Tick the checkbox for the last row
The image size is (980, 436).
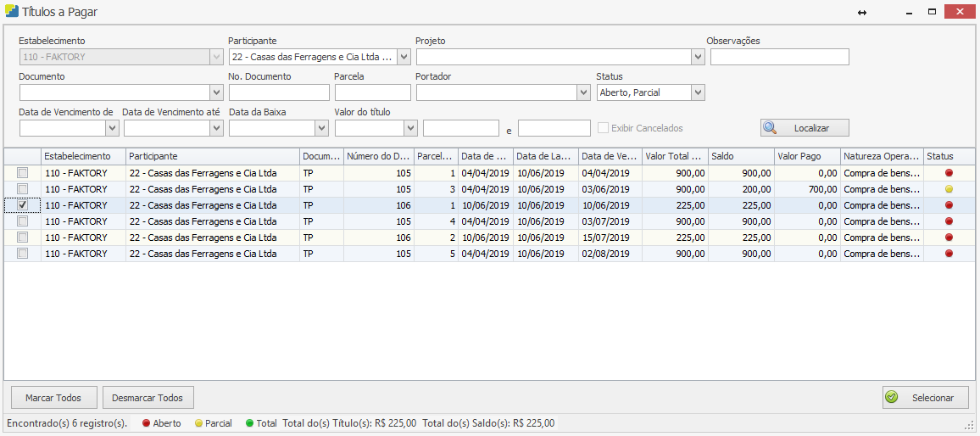coord(23,254)
